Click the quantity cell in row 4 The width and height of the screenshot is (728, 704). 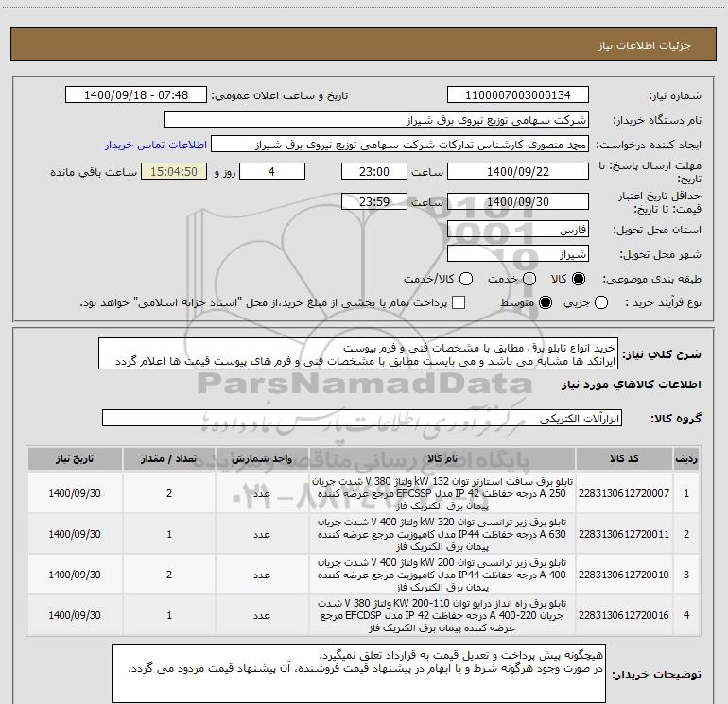pyautogui.click(x=169, y=615)
